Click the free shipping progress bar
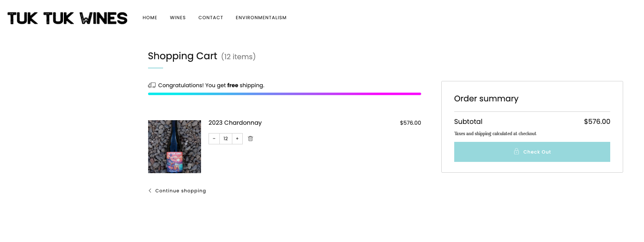 click(x=284, y=94)
